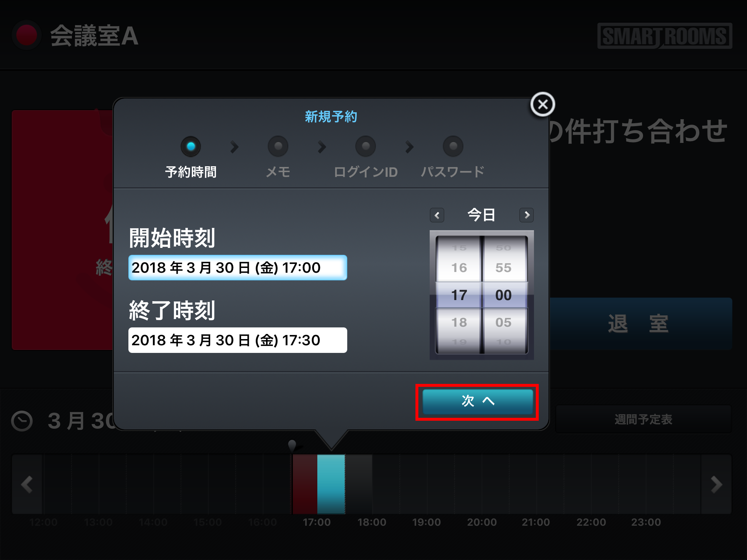Pick hour 16 on the time wheel
Screen dimensions: 747x560
click(x=459, y=268)
